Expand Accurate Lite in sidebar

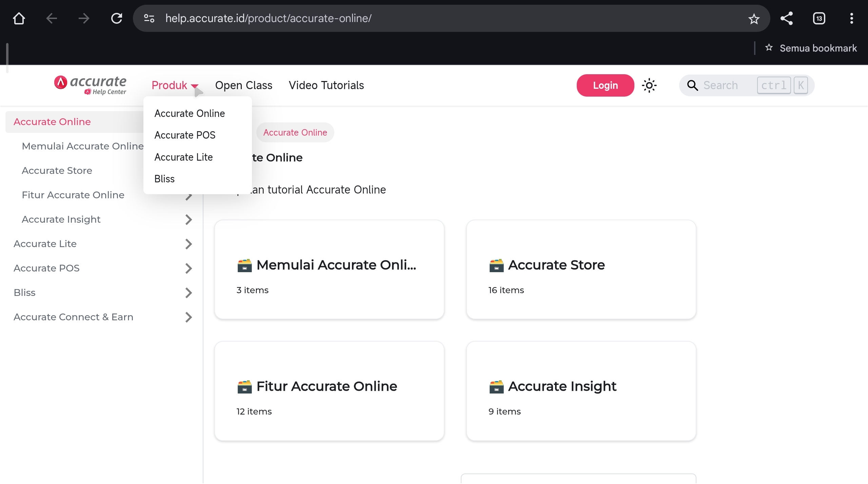pyautogui.click(x=189, y=244)
